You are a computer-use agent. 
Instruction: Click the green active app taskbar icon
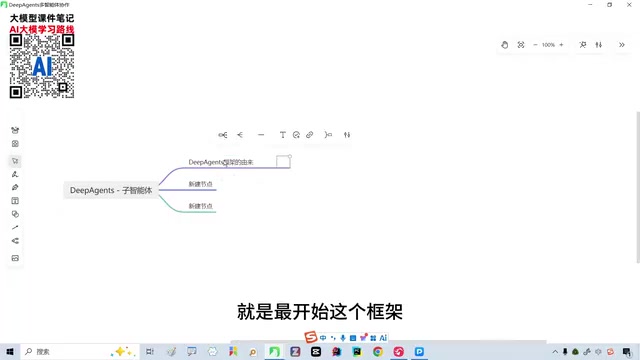[274, 351]
